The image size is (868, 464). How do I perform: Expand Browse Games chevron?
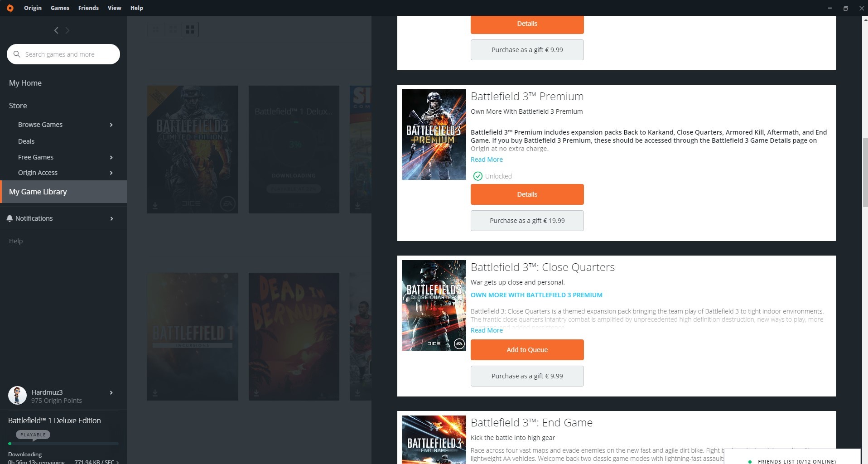pyautogui.click(x=111, y=125)
